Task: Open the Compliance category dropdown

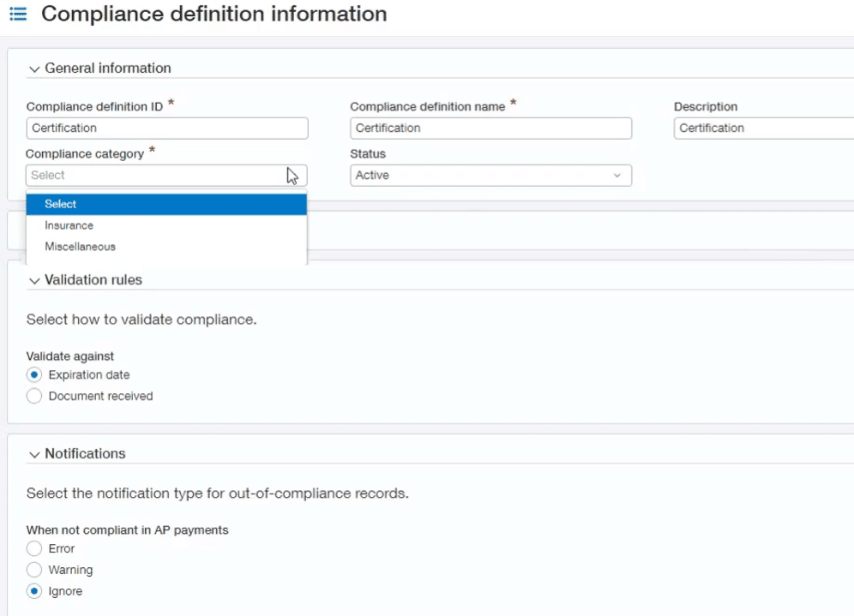Action: [166, 175]
